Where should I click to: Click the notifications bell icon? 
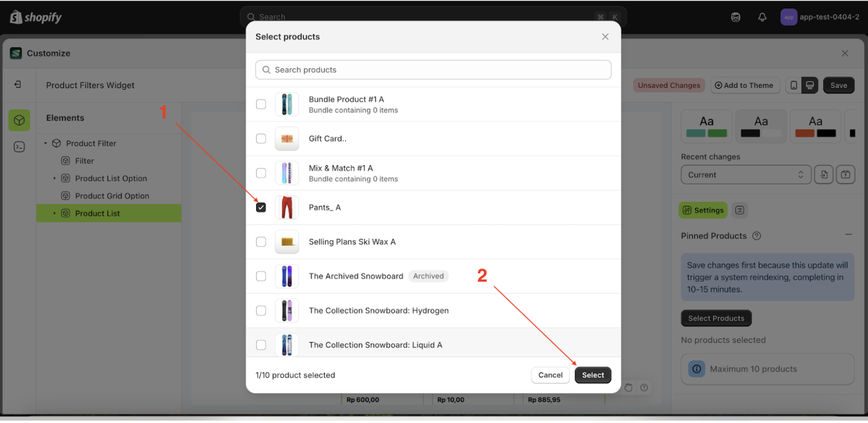(x=762, y=17)
